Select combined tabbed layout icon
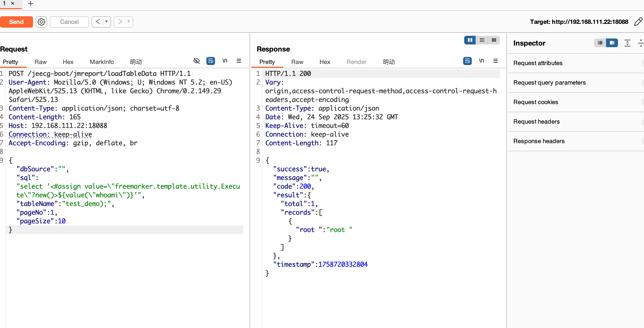 pyautogui.click(x=494, y=40)
